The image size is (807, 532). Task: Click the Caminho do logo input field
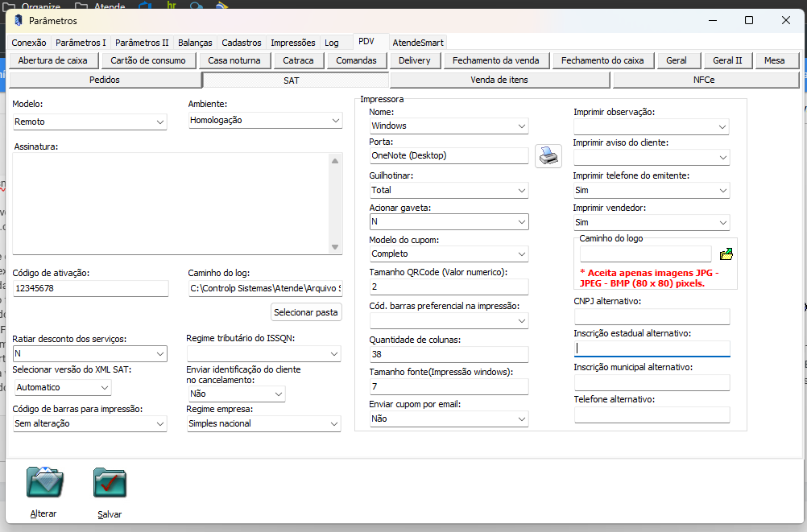click(x=645, y=254)
